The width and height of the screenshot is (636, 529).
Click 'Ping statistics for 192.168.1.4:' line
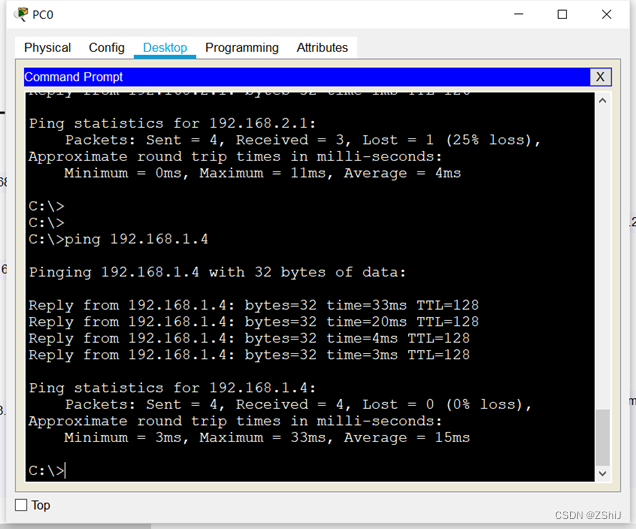click(x=172, y=388)
